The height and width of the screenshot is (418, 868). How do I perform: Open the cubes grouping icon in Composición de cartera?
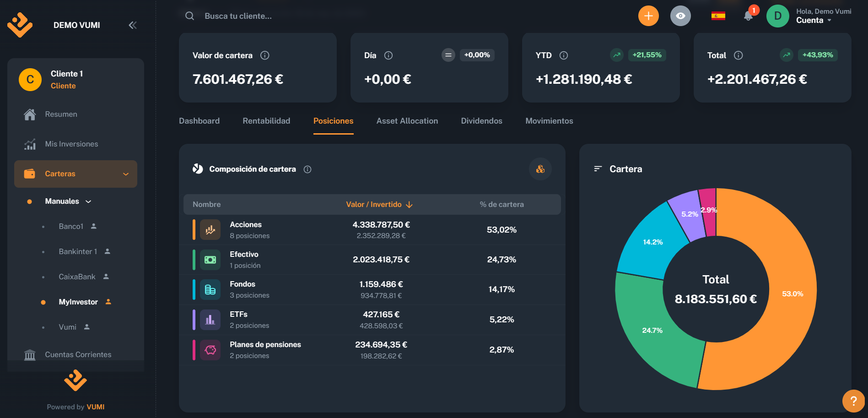[x=540, y=169]
